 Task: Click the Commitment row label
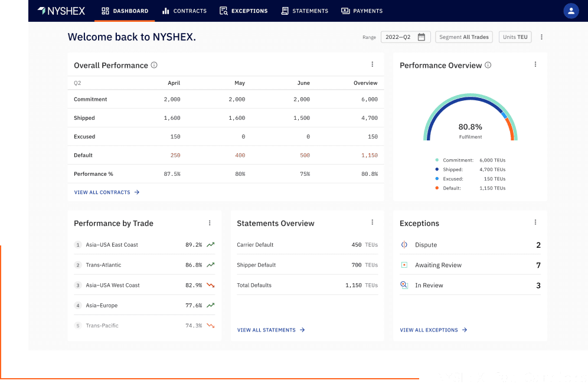click(90, 99)
